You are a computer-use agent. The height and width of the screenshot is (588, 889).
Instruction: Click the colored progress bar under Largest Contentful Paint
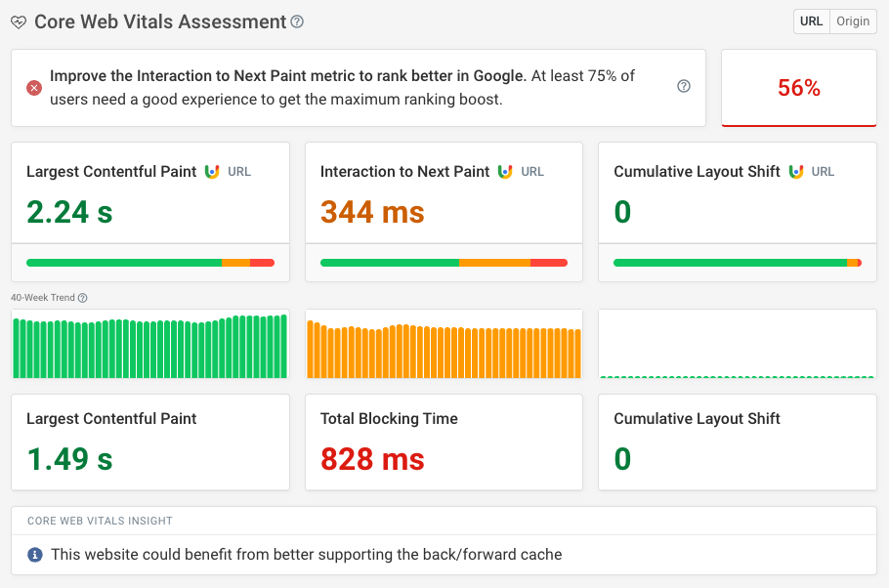click(149, 263)
